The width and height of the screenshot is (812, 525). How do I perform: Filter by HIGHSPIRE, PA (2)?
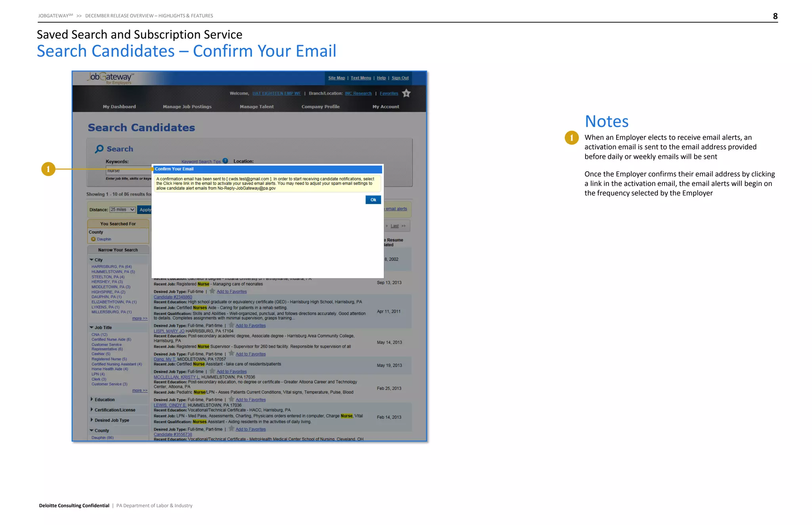[108, 292]
